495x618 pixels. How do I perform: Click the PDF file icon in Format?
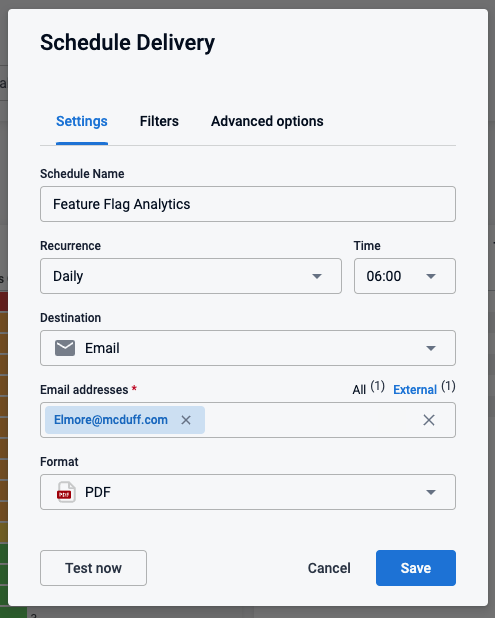point(66,492)
